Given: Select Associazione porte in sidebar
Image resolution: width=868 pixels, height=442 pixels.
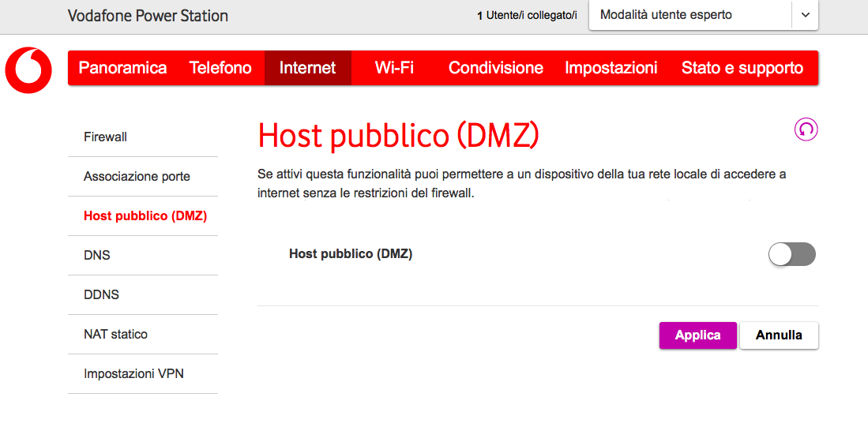Looking at the screenshot, I should point(137,177).
